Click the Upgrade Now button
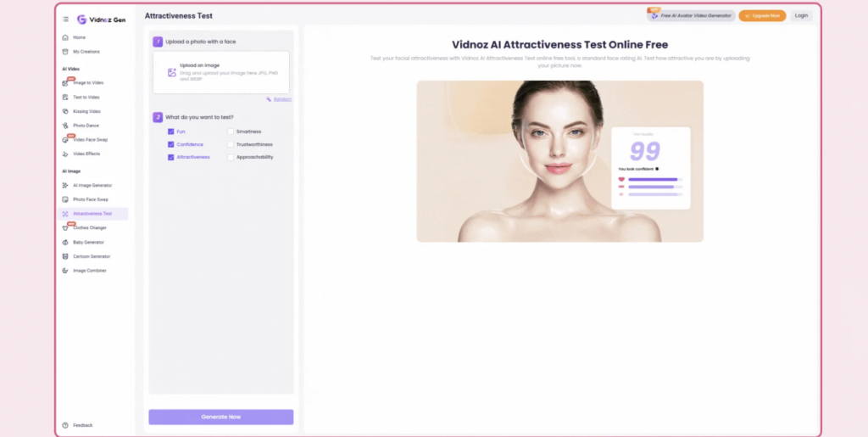Screen dimensions: 868x437 click(762, 15)
